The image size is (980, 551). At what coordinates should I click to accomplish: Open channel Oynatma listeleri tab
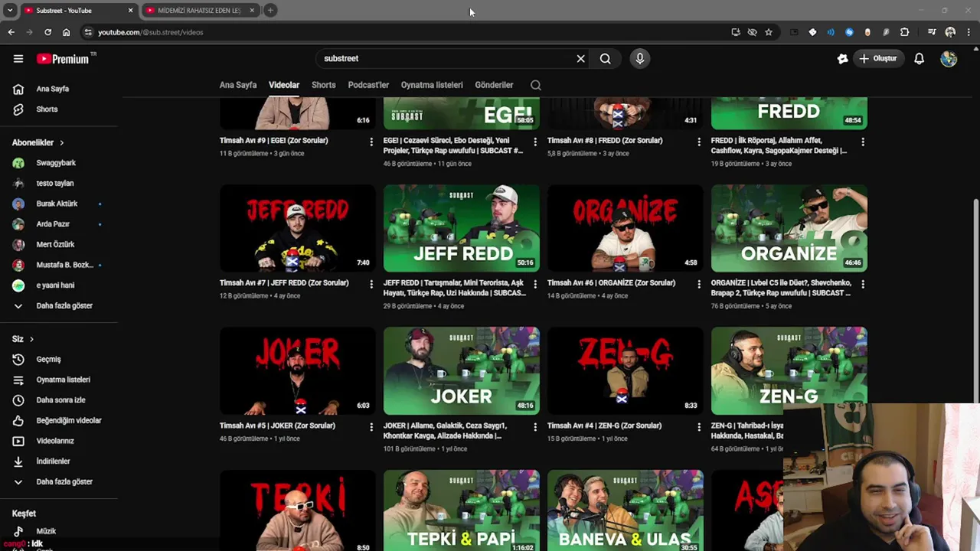[432, 85]
